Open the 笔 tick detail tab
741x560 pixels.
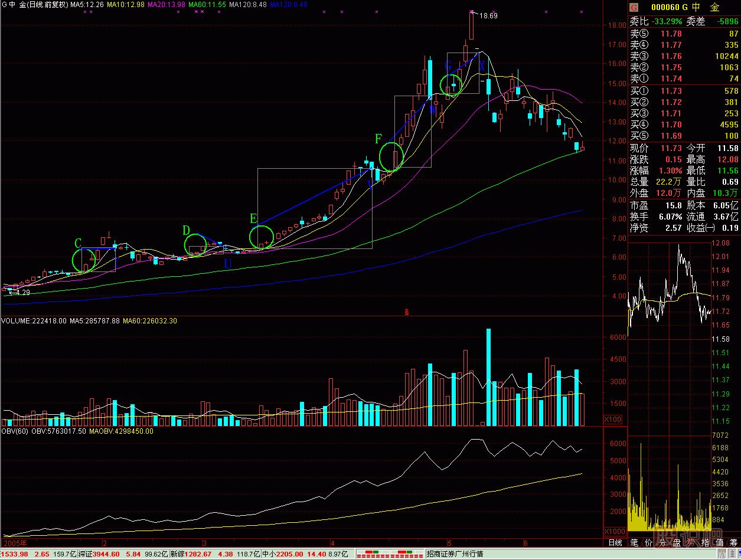coord(634,543)
